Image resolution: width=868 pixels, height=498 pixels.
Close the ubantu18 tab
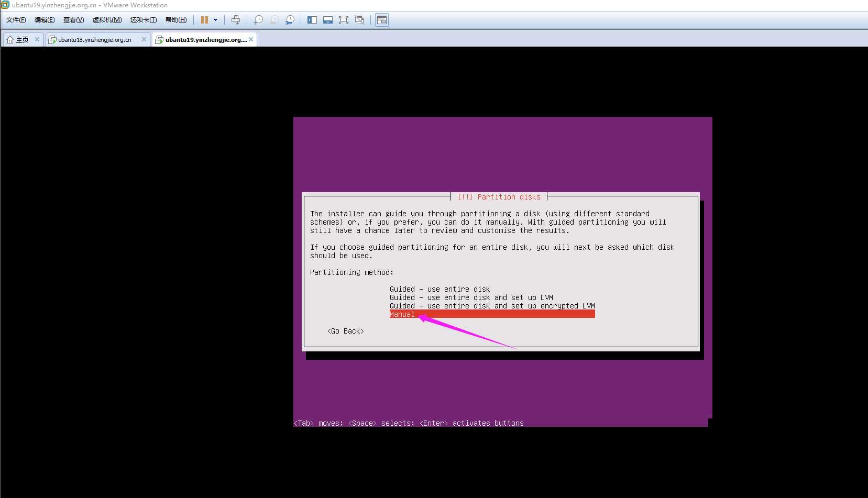point(144,39)
